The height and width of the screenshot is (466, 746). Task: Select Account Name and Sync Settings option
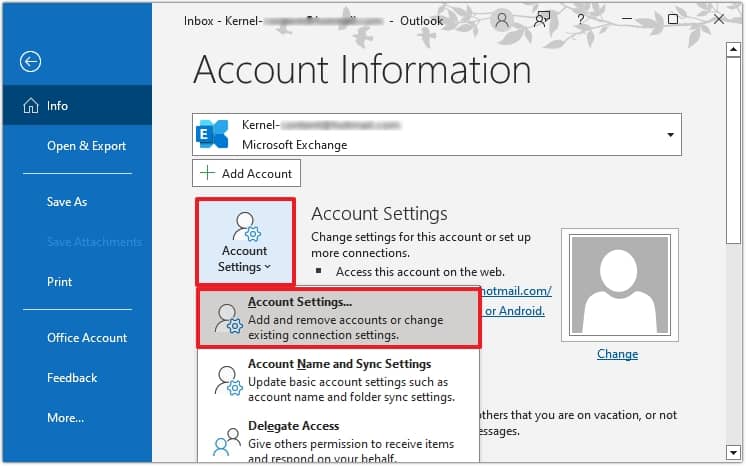339,380
